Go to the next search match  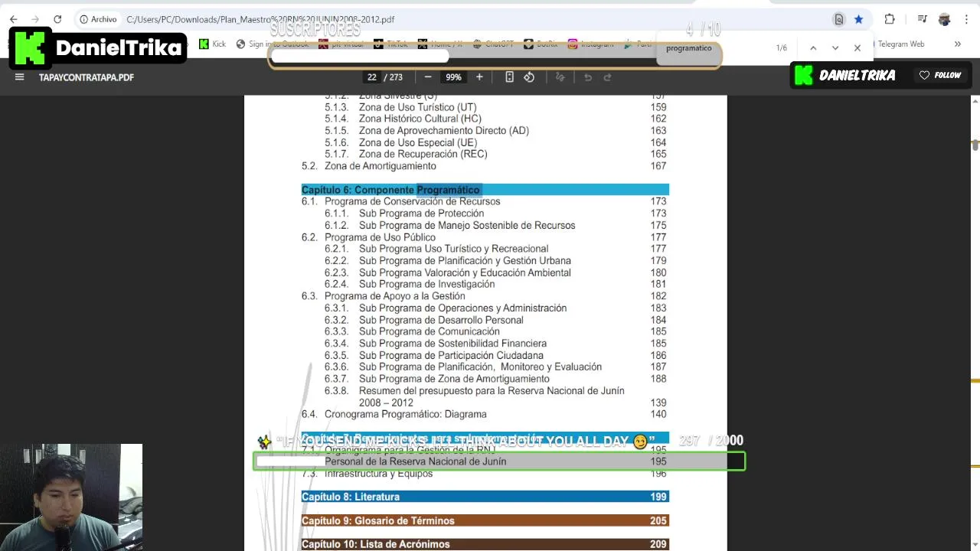835,47
